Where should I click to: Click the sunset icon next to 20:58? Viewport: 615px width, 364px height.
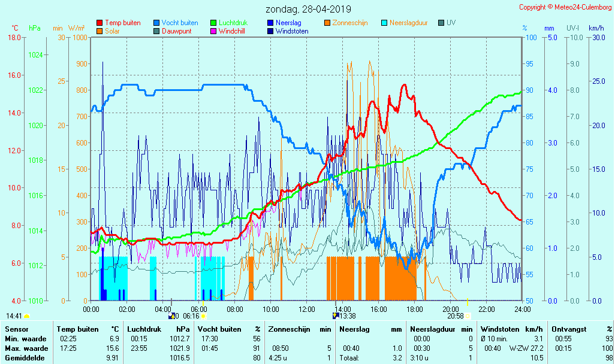[468, 316]
